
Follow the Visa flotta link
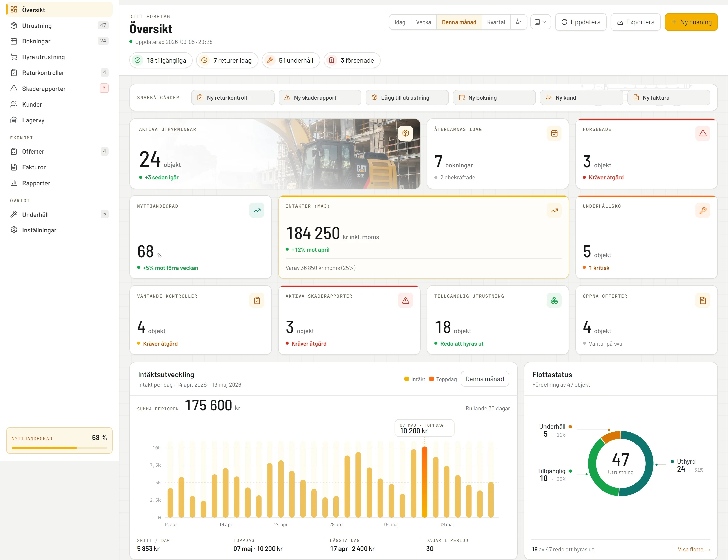coord(694,549)
